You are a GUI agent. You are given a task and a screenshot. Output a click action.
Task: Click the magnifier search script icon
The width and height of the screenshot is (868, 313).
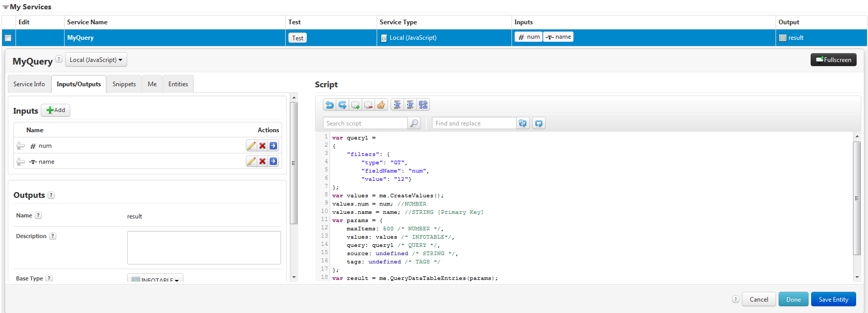pyautogui.click(x=414, y=123)
